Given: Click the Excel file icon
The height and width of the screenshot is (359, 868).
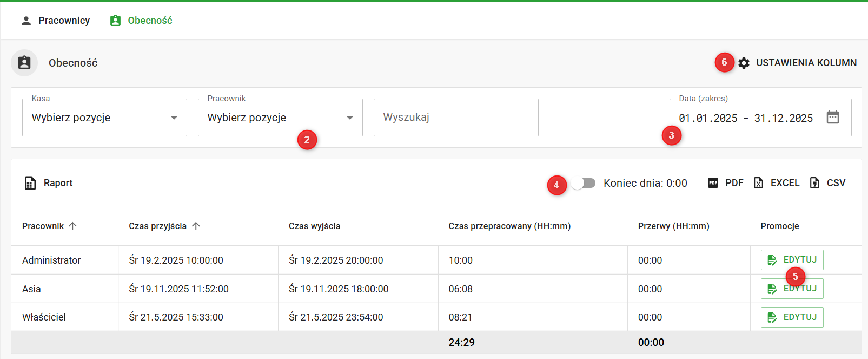Looking at the screenshot, I should [759, 183].
